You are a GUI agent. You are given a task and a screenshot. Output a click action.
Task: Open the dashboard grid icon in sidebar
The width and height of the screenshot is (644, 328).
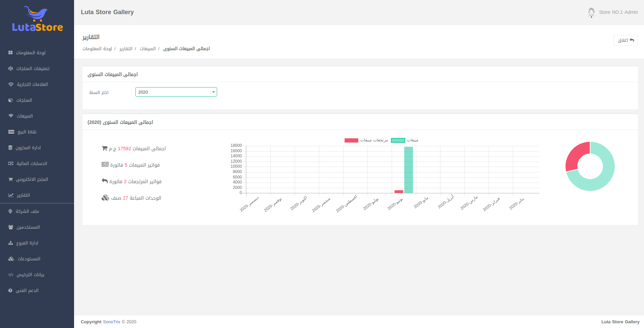(10, 53)
